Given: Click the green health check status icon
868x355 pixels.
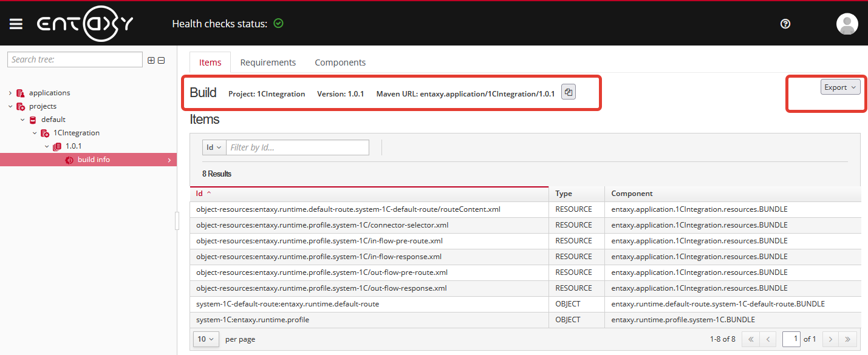Looking at the screenshot, I should point(279,24).
